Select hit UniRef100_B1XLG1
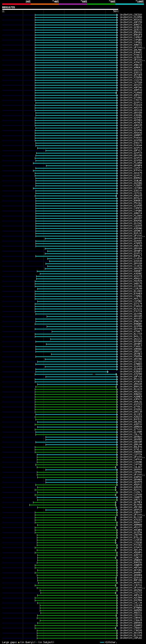 point(131,308)
